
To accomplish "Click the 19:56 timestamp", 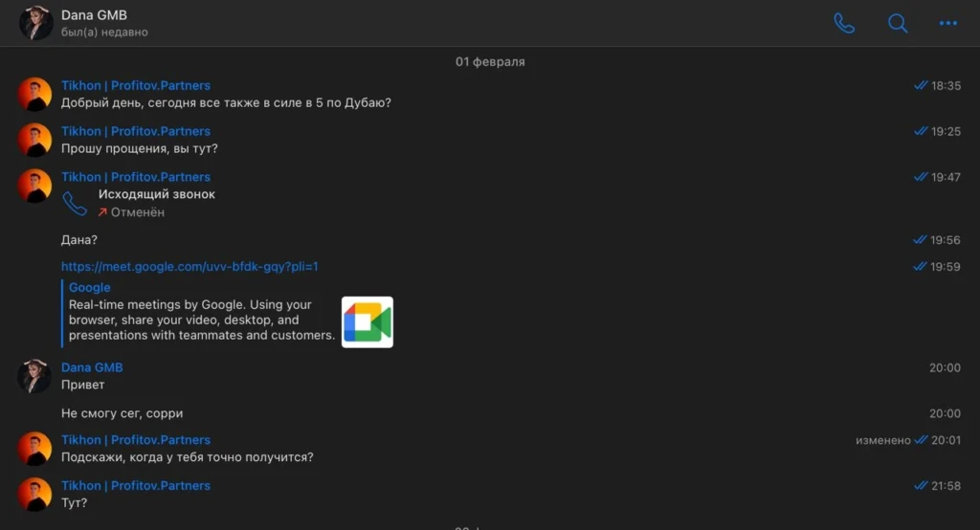I will (945, 240).
